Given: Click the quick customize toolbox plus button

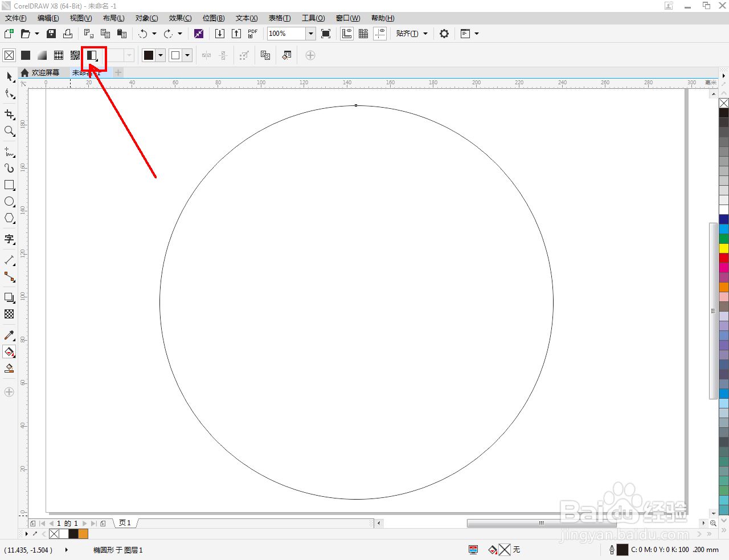Looking at the screenshot, I should click(x=9, y=392).
